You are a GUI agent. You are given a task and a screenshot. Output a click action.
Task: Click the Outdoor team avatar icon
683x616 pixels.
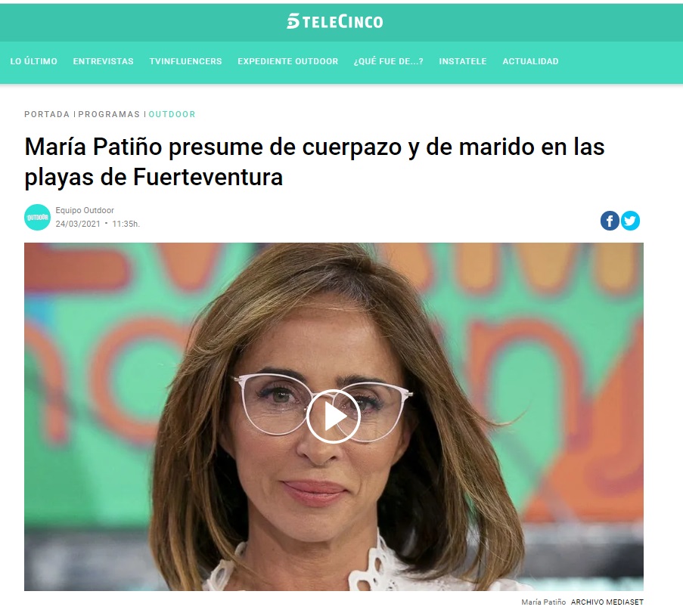click(x=38, y=217)
